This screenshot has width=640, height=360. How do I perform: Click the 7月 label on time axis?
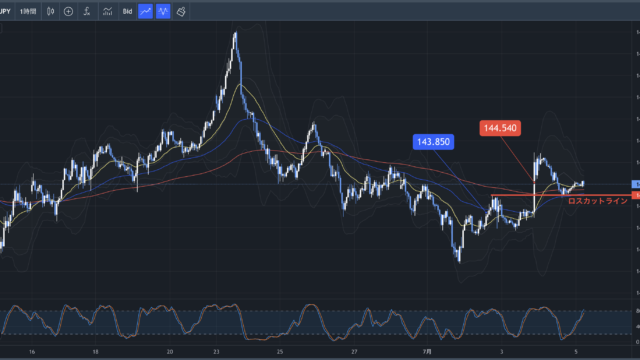coord(427,351)
